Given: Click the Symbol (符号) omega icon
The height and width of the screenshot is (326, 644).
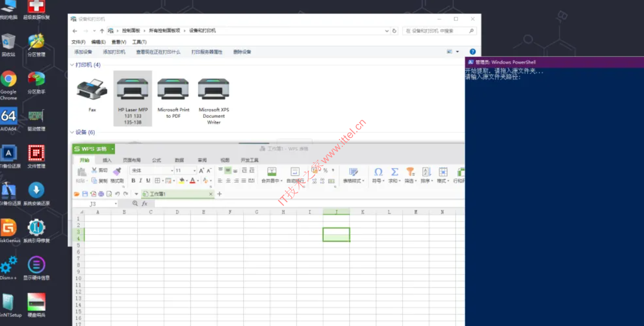Looking at the screenshot, I should pos(378,172).
